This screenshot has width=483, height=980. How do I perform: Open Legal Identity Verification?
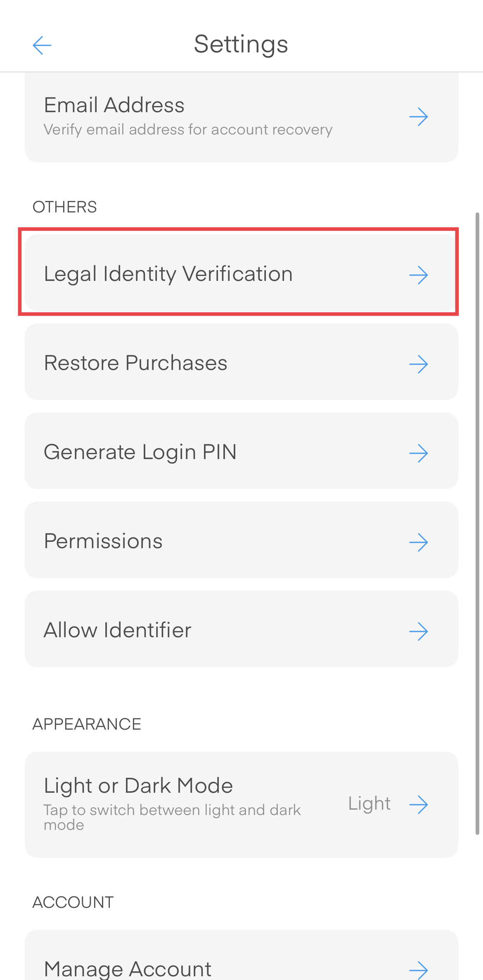pyautogui.click(x=168, y=274)
